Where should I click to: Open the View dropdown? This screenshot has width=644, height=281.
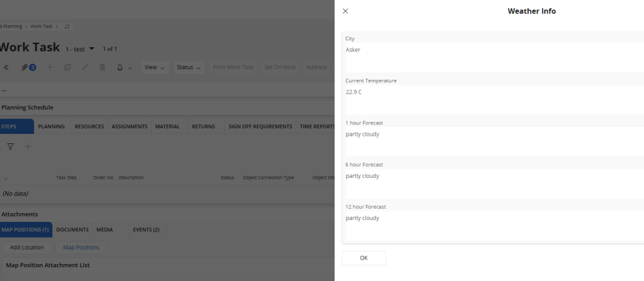pos(155,67)
